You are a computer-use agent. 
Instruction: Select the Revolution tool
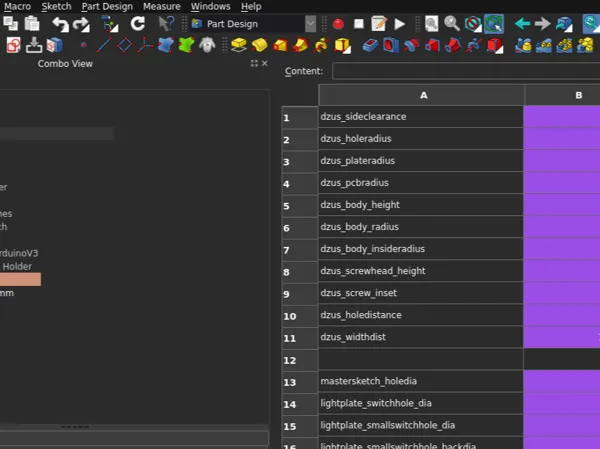point(259,45)
